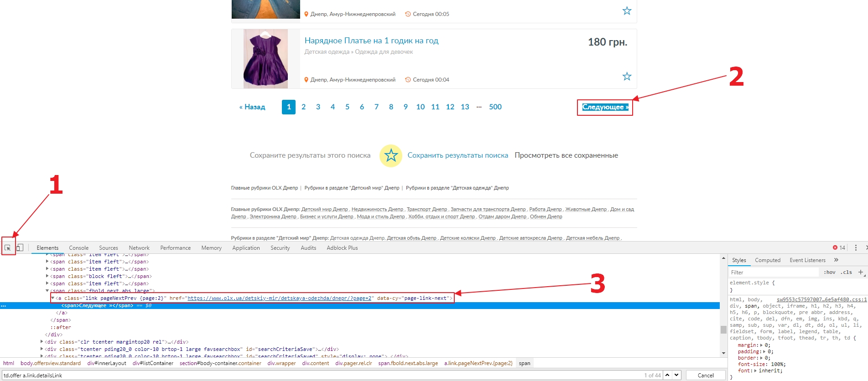The image size is (868, 381).
Task: Open the Memory tab
Action: pos(212,248)
